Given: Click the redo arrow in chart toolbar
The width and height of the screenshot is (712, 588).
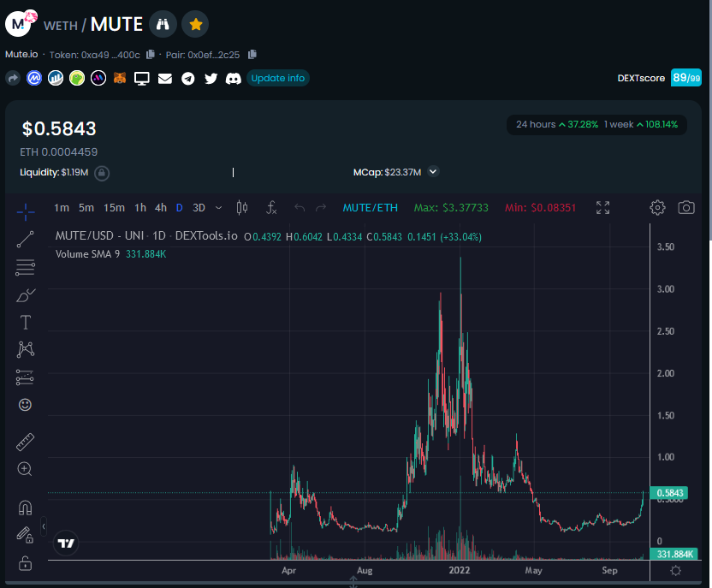Looking at the screenshot, I should (x=321, y=208).
